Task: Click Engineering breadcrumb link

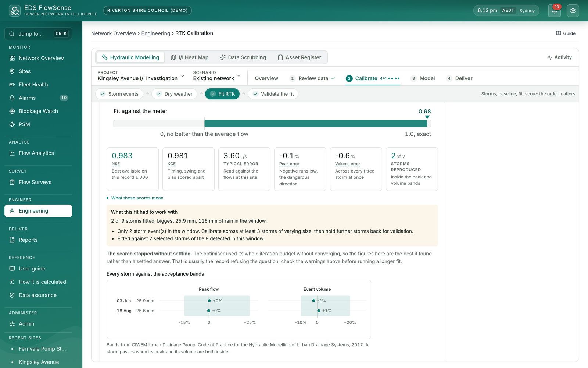Action: 156,33
